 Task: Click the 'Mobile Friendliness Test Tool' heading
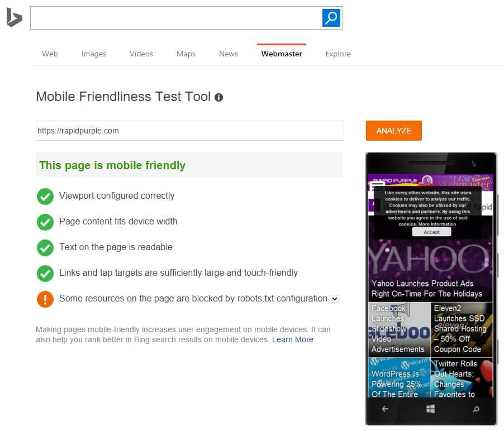pyautogui.click(x=123, y=97)
